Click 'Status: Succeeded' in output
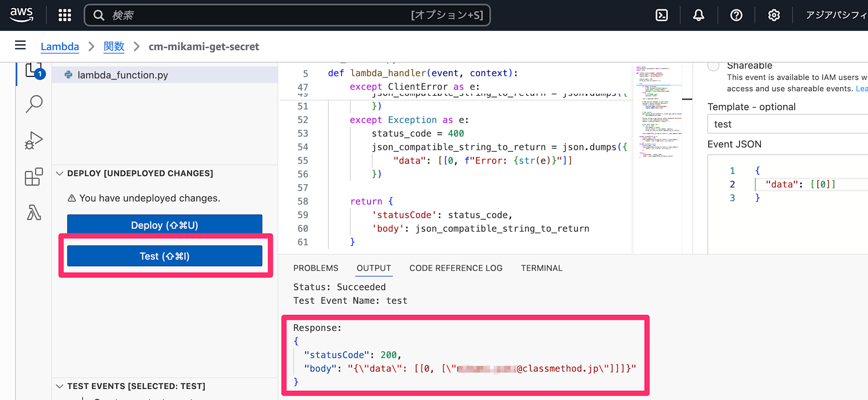This screenshot has height=400, width=868. [339, 287]
